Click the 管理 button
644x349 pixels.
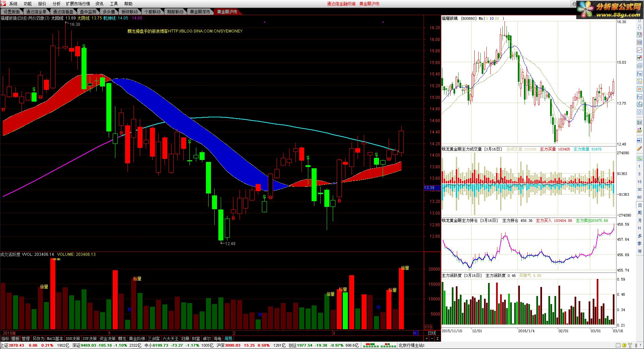click(x=25, y=339)
